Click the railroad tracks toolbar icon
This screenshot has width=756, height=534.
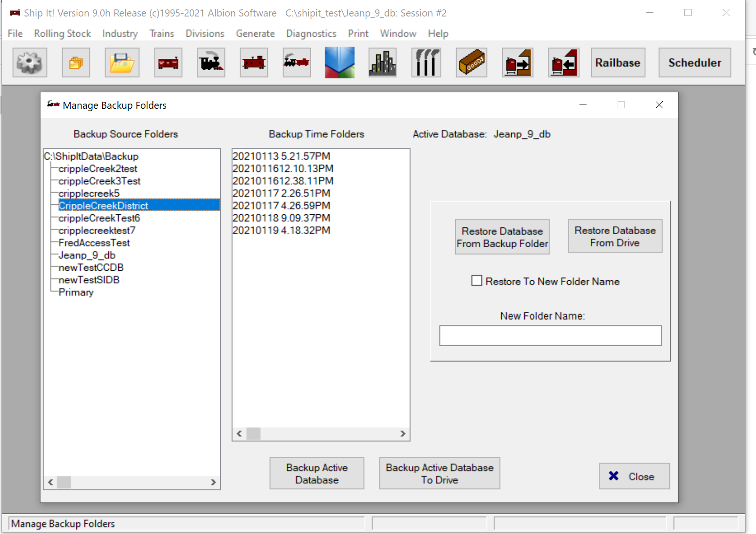point(426,63)
